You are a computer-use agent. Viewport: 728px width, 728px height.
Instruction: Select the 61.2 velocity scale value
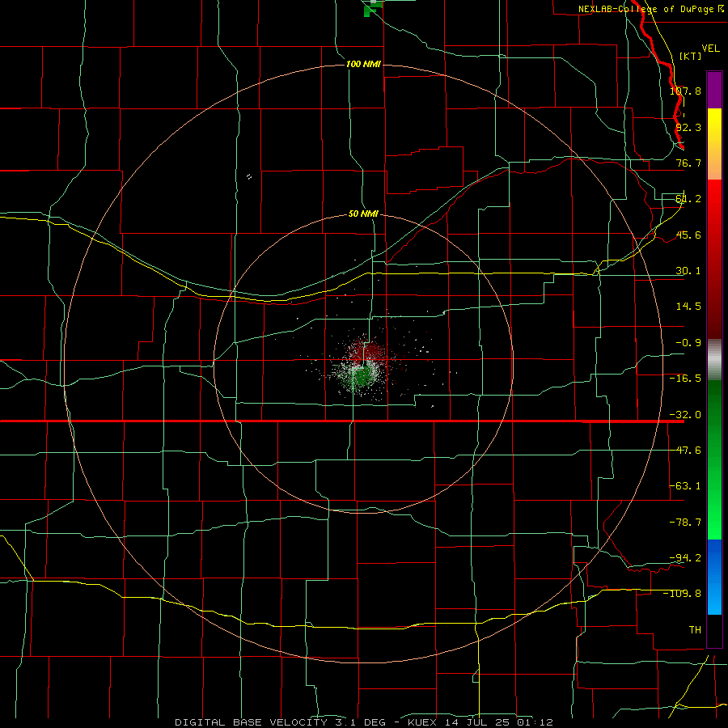coord(688,199)
